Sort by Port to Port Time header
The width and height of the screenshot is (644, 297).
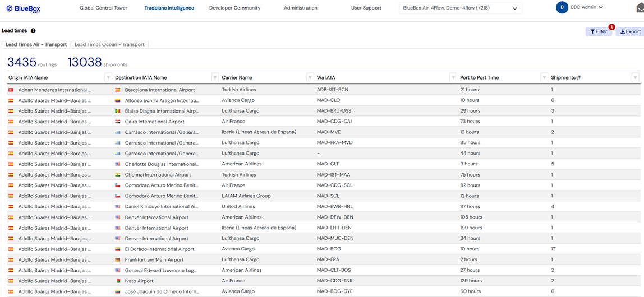(480, 77)
